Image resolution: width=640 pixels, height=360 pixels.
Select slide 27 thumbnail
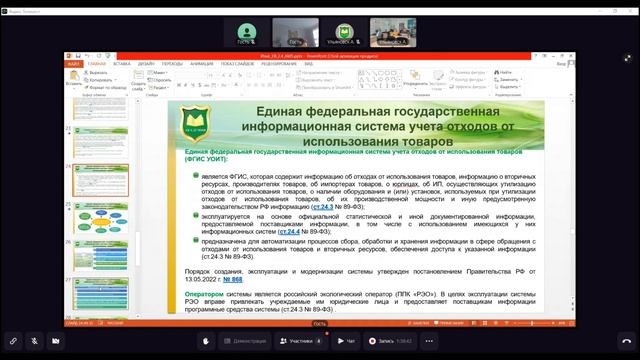pos(100,294)
